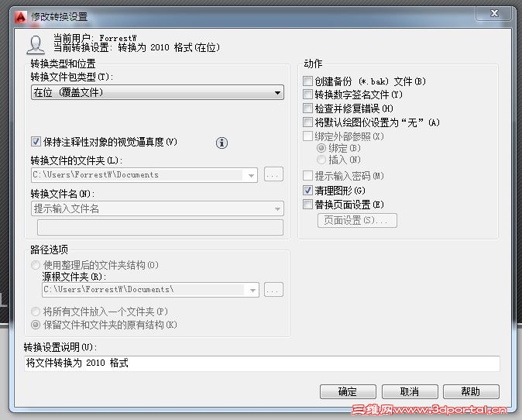Viewport: 522px width, 420px height.
Task: Expand the 转换文件的文件夹 path dropdown
Action: coord(252,175)
